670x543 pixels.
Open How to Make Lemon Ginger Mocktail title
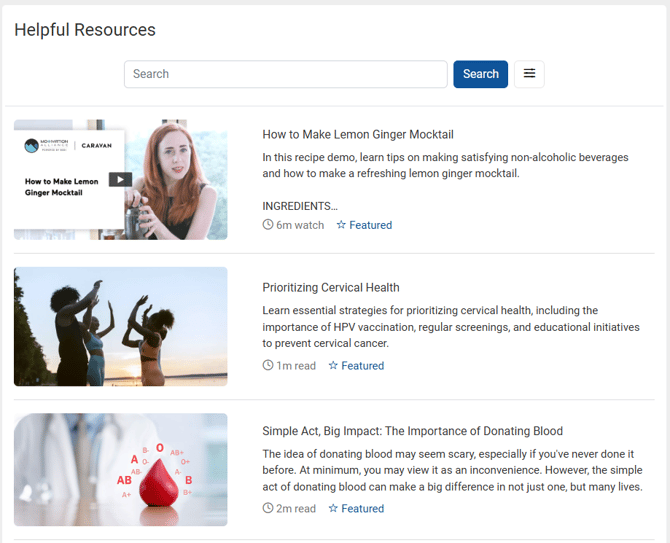click(358, 134)
